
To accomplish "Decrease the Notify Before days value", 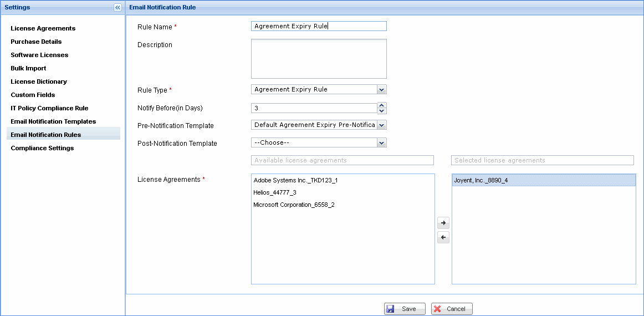I will pyautogui.click(x=382, y=111).
